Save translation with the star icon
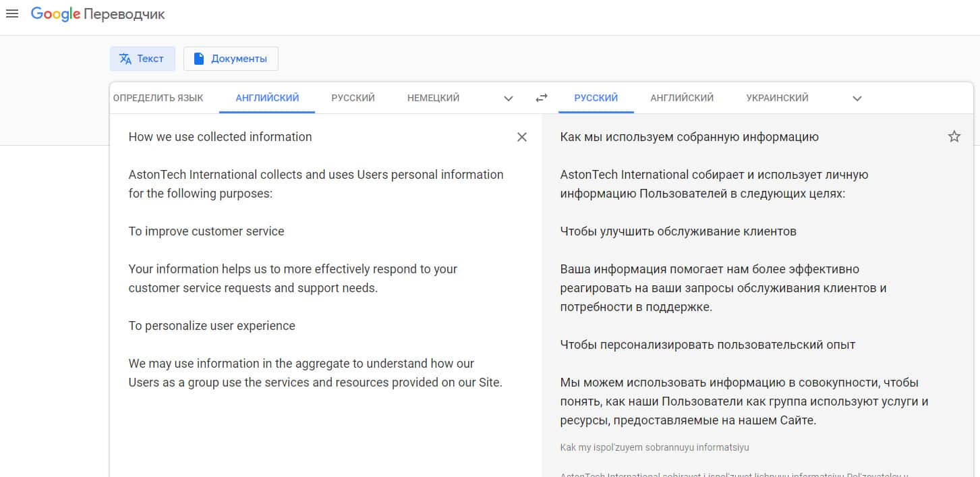Screen dimensions: 980x477 [x=954, y=137]
